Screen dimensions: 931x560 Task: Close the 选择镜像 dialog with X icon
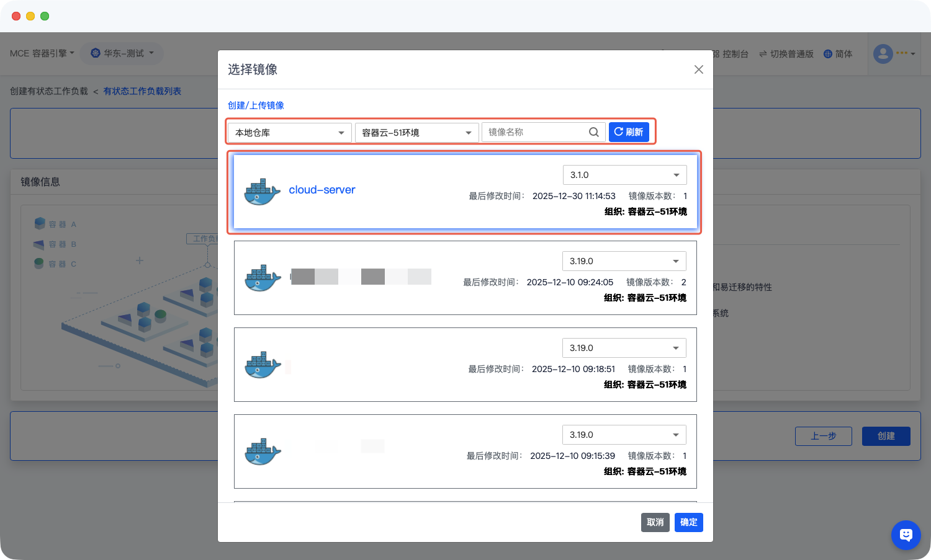tap(698, 69)
